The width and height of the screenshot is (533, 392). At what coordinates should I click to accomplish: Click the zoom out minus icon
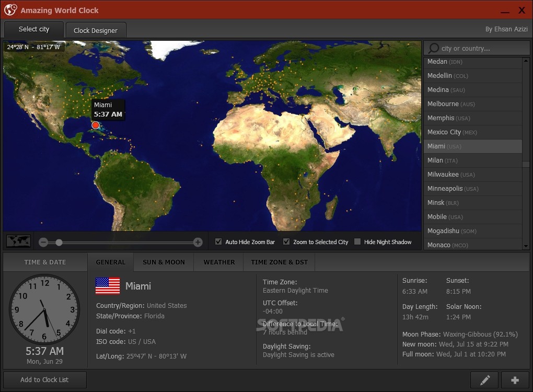[43, 242]
